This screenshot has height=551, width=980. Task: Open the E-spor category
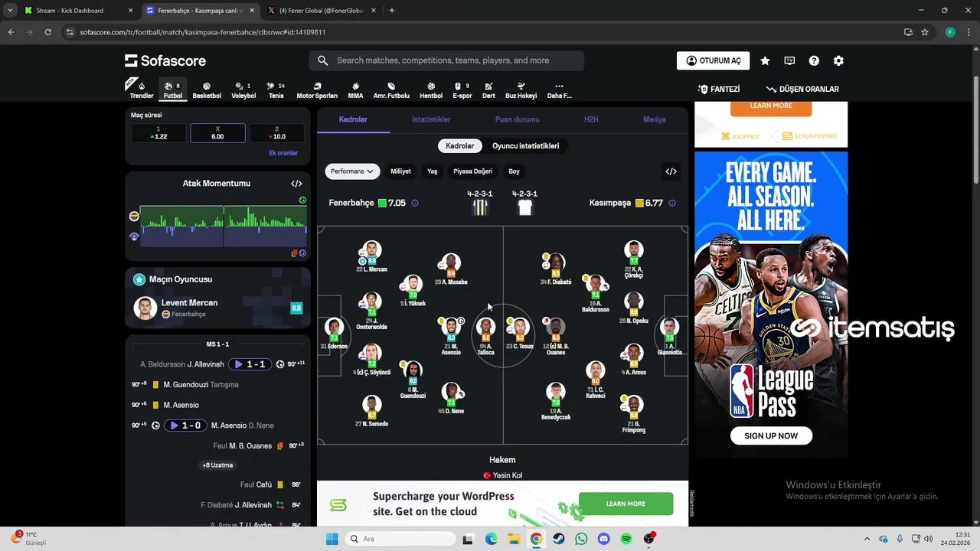[x=462, y=90]
